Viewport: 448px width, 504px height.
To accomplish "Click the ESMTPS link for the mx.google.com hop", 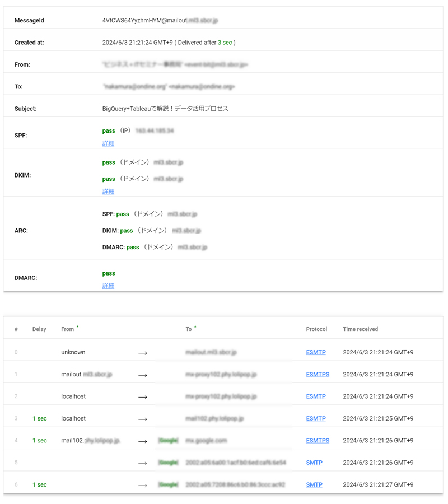I will [318, 441].
